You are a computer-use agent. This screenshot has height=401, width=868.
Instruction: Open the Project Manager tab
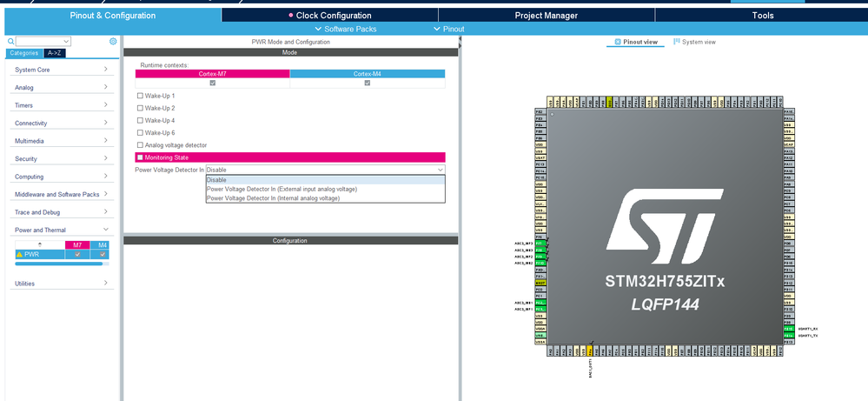pyautogui.click(x=547, y=16)
